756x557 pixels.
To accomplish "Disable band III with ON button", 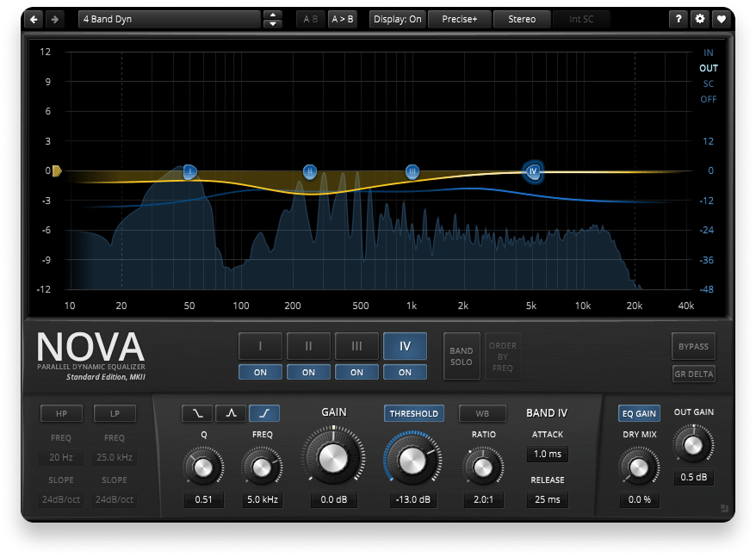I will coord(356,373).
